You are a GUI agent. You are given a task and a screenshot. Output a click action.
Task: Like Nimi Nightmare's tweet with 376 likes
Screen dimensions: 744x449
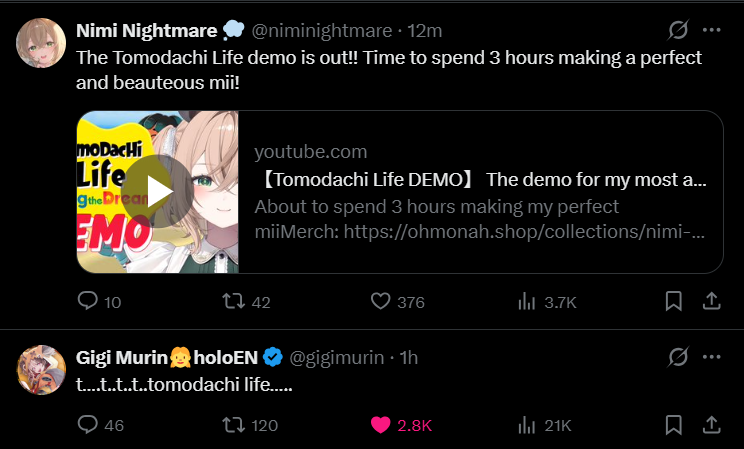pyautogui.click(x=381, y=301)
